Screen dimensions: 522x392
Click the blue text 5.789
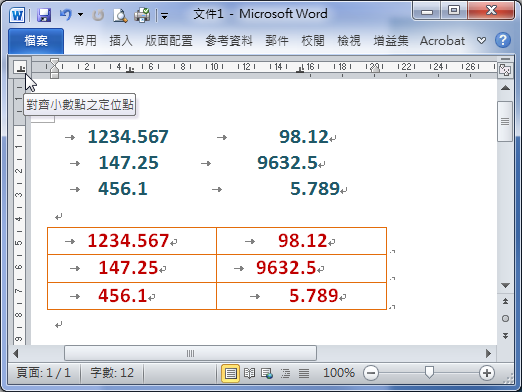point(315,189)
